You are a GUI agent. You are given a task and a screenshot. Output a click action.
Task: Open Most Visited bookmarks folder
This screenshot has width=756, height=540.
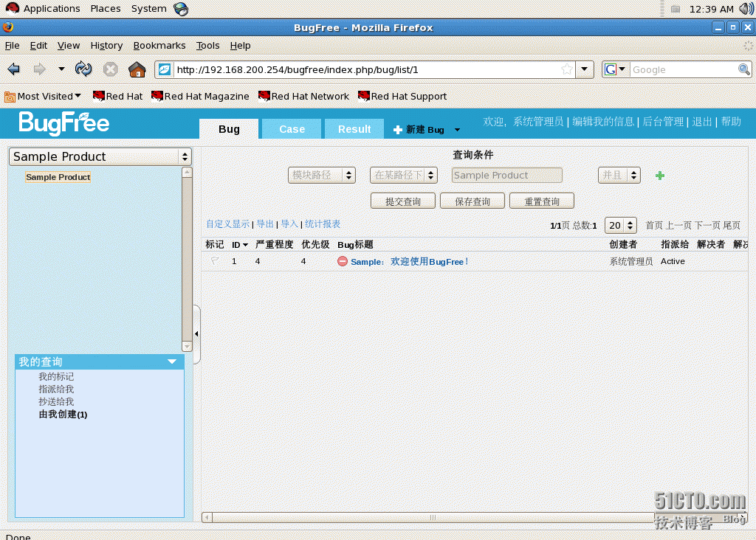click(42, 97)
